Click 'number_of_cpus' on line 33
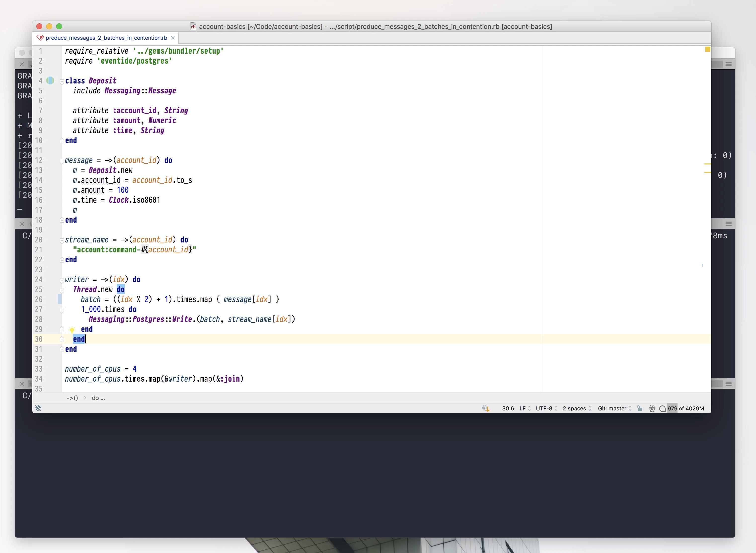The image size is (756, 553). [x=92, y=369]
